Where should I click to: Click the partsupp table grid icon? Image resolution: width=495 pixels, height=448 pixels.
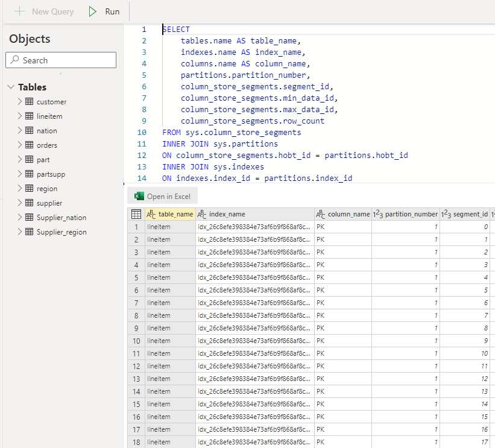tap(29, 174)
